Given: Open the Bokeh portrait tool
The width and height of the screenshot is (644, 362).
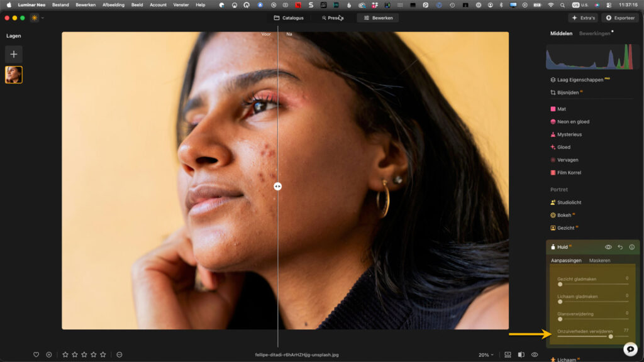Looking at the screenshot, I should point(562,216).
